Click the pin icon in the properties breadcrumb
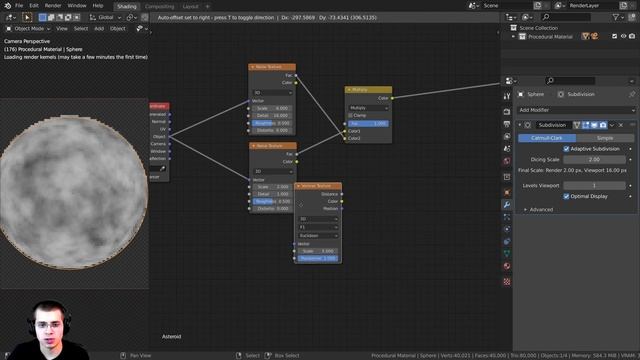The image size is (640, 360). pos(632,94)
